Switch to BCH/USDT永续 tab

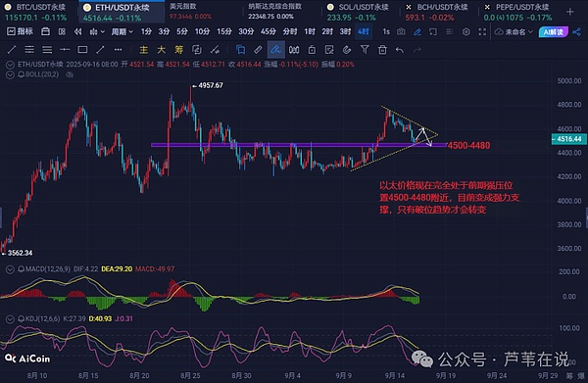point(440,12)
